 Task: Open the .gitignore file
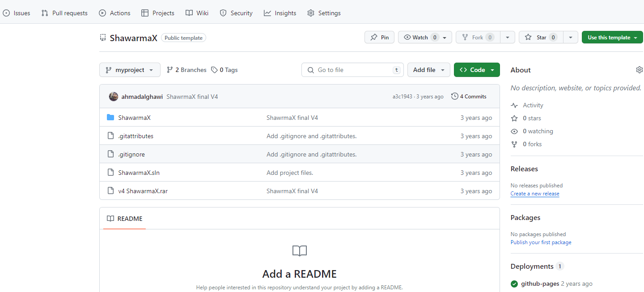click(x=131, y=154)
